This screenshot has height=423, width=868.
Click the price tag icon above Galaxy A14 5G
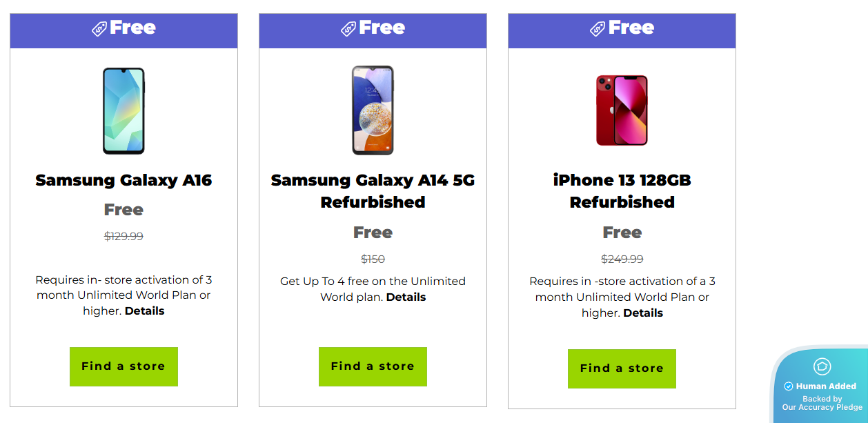(348, 29)
